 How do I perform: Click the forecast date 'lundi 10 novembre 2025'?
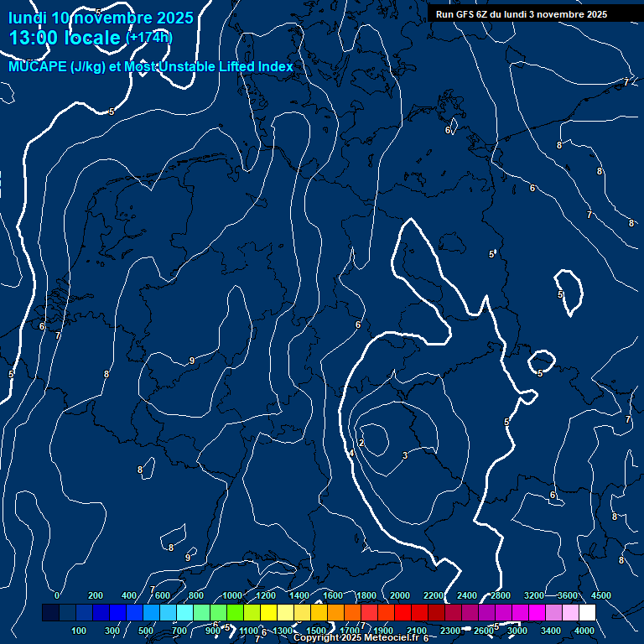(101, 18)
